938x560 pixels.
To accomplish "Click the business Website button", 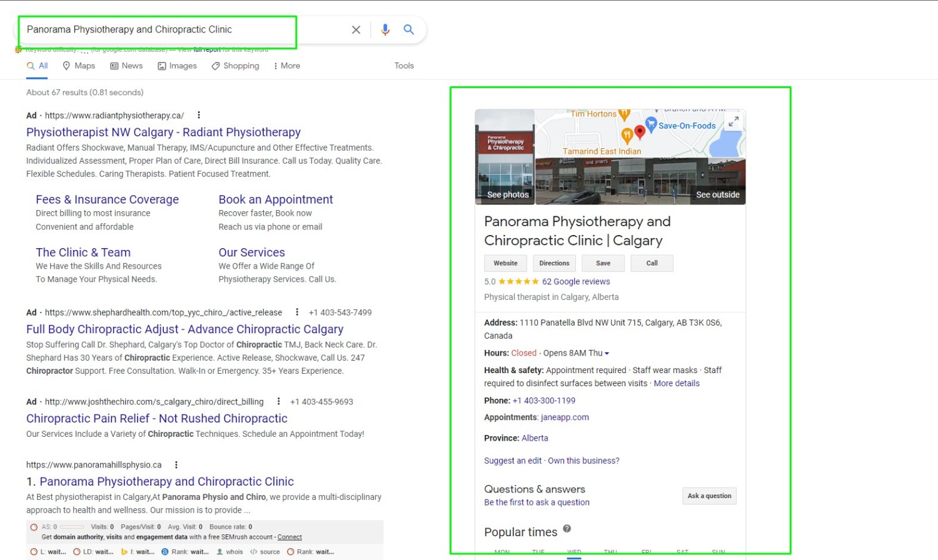I will (x=505, y=263).
